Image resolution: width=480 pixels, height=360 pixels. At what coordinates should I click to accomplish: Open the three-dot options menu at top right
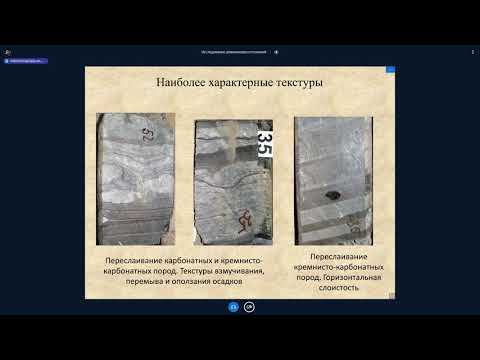(473, 52)
